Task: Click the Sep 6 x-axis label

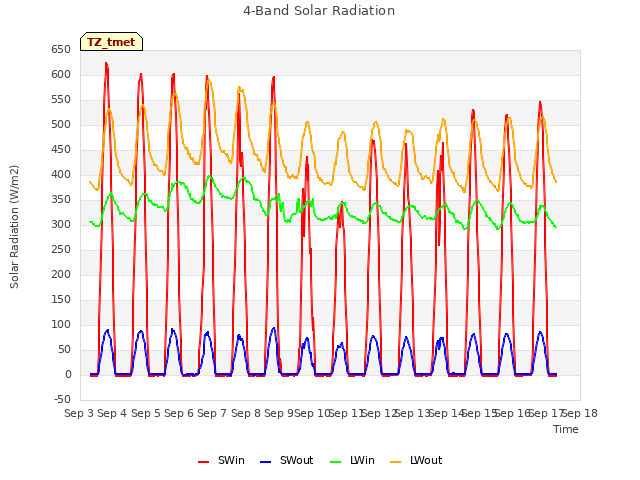Action: point(179,413)
